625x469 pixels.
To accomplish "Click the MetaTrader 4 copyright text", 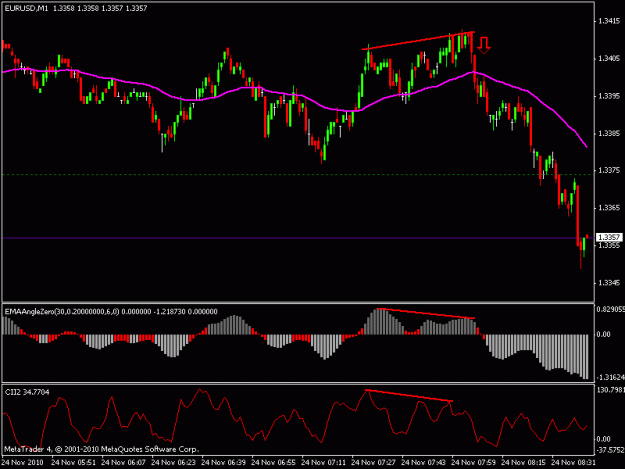I will coord(101,449).
